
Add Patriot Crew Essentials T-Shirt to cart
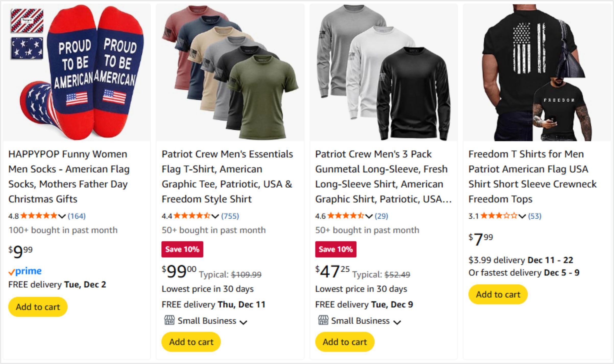(x=191, y=342)
